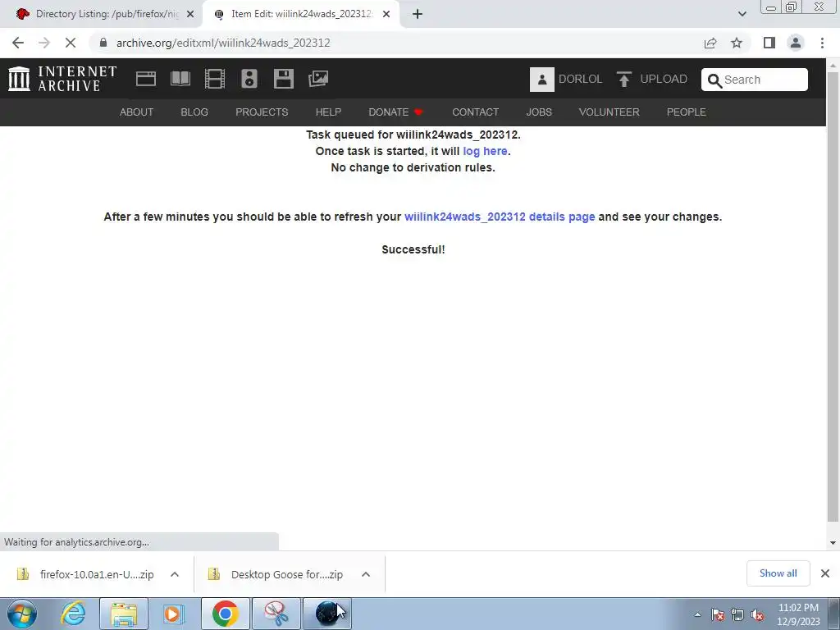Toggle the browser side panel icon
The image size is (840, 630).
tap(769, 43)
